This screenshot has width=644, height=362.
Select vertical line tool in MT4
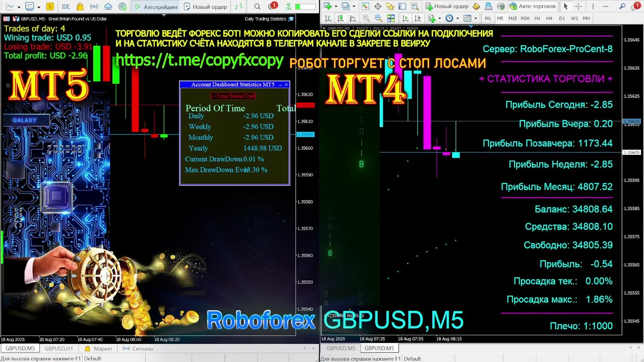coord(593,7)
